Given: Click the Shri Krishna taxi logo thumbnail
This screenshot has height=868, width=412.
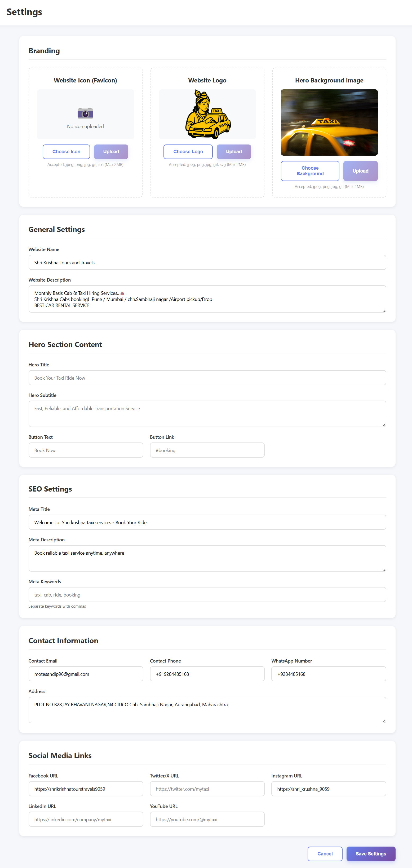Looking at the screenshot, I should coord(207,114).
